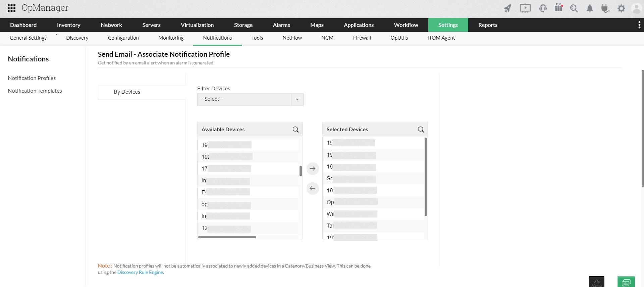Search within Selected Devices list

coord(421,130)
